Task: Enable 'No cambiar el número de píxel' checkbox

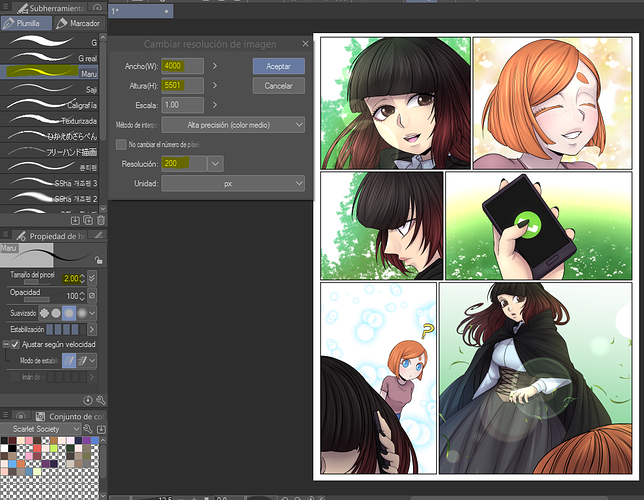Action: click(x=121, y=144)
